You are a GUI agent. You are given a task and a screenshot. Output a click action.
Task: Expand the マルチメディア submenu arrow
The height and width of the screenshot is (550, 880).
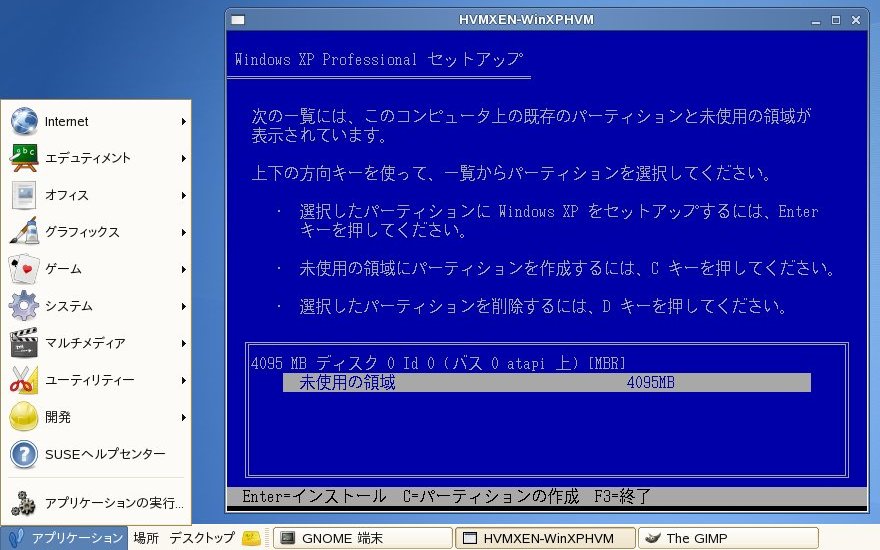[x=184, y=343]
